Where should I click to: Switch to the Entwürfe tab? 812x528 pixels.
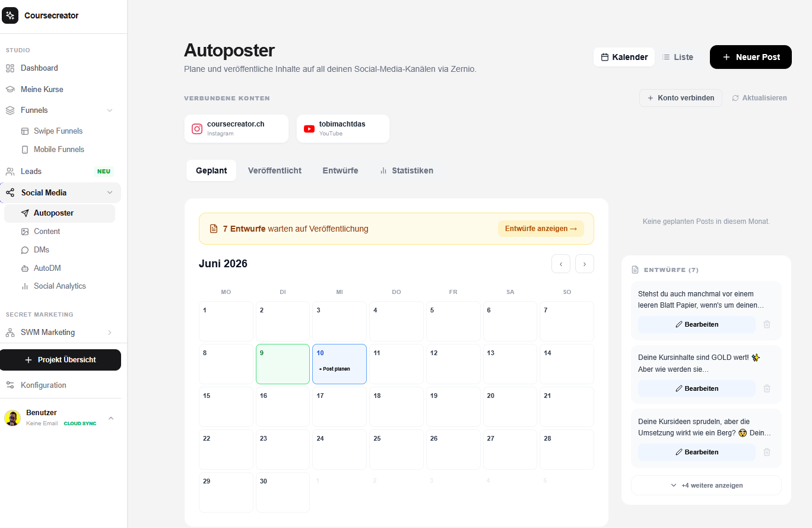pyautogui.click(x=340, y=170)
